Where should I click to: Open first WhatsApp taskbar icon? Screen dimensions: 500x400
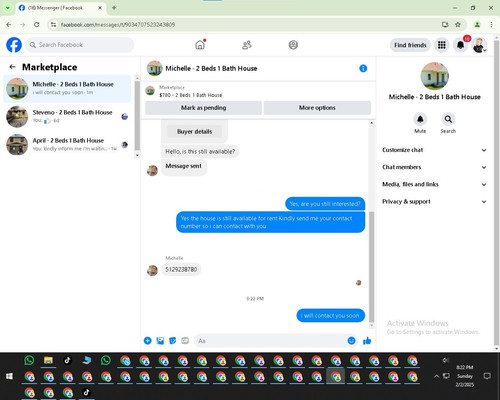click(x=29, y=360)
